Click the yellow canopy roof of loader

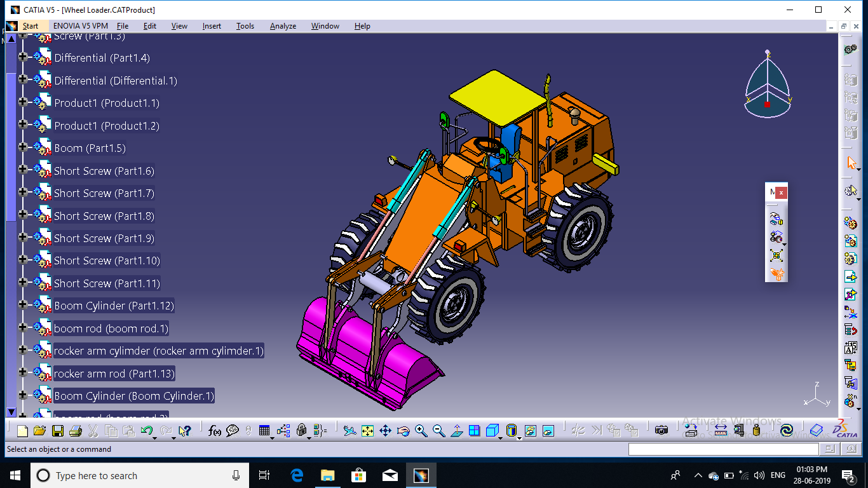coord(498,98)
